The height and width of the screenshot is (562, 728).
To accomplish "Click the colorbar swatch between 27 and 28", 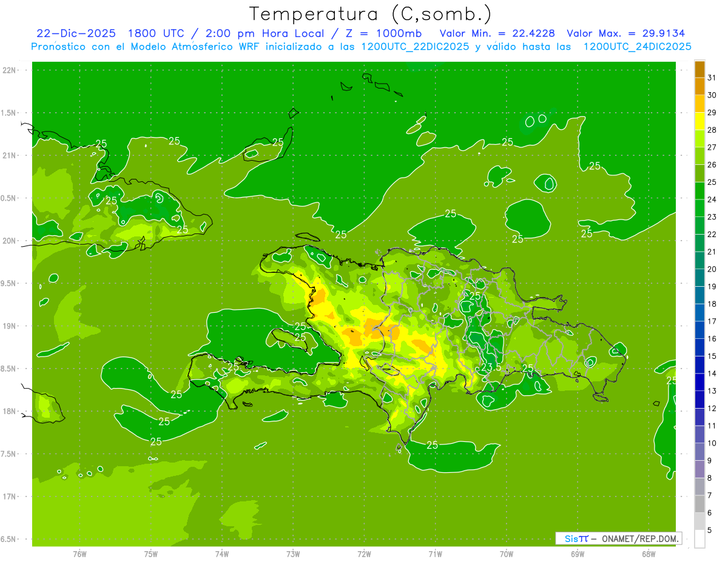I will click(x=699, y=139).
